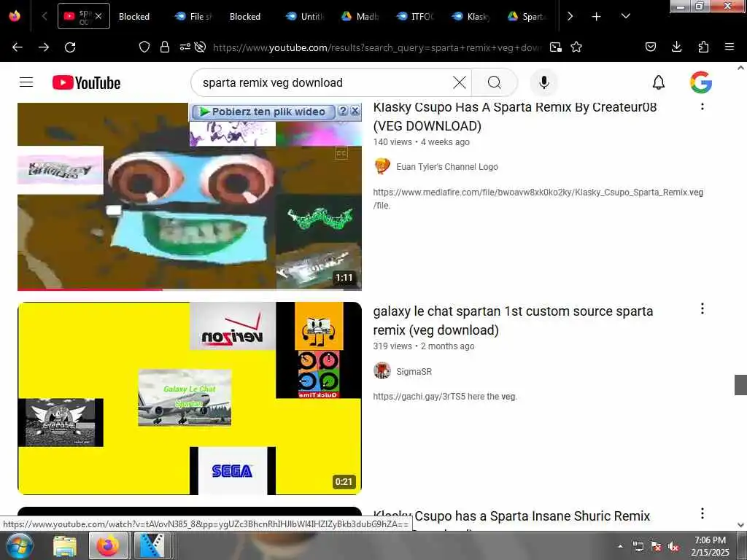Switch to the ITFOC tab
Screen dimensions: 747x560
click(x=417, y=16)
